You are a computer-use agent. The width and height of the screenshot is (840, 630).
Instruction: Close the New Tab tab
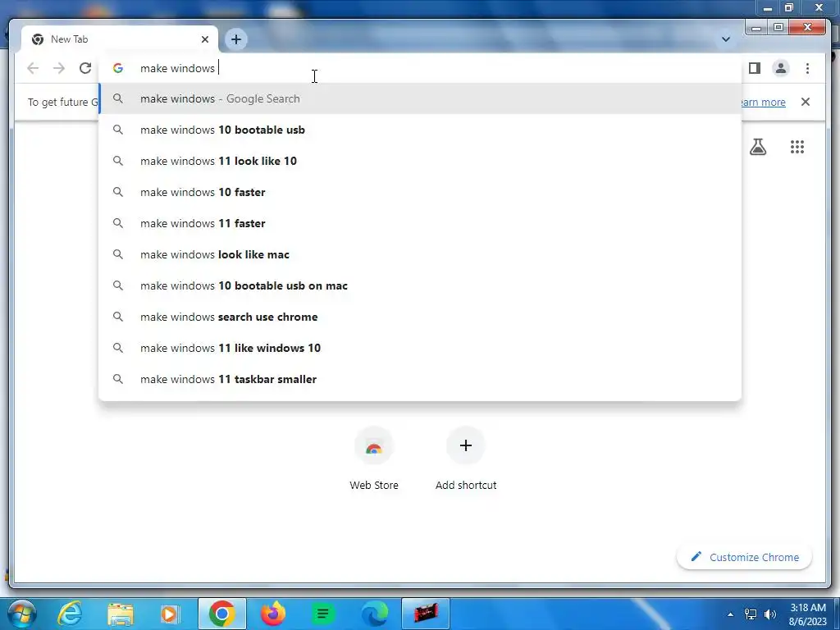pyautogui.click(x=204, y=39)
